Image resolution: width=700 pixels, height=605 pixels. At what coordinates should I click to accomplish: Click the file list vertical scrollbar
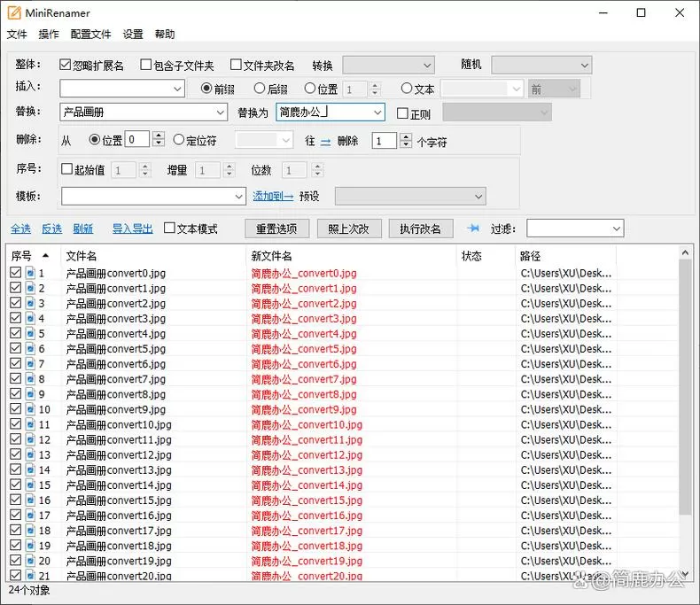pyautogui.click(x=685, y=386)
